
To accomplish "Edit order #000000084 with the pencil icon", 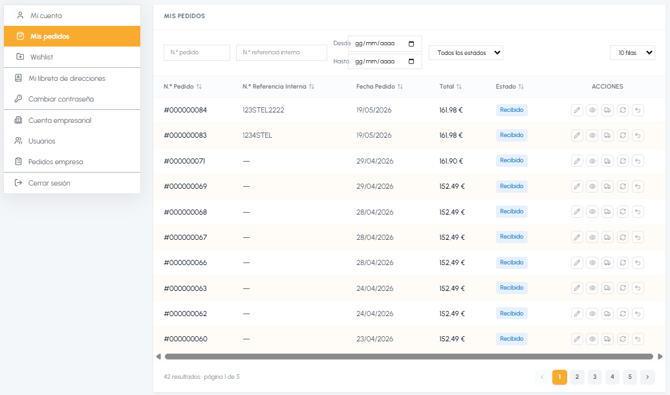I will tap(577, 110).
